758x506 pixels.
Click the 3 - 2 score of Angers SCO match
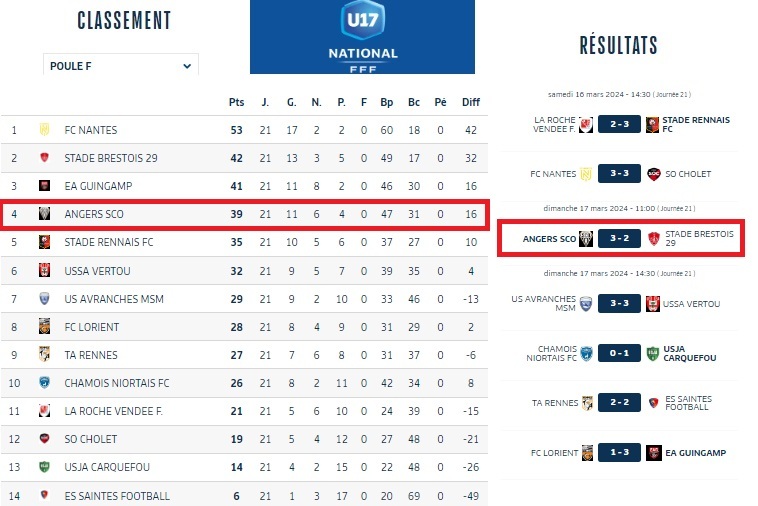coord(619,239)
